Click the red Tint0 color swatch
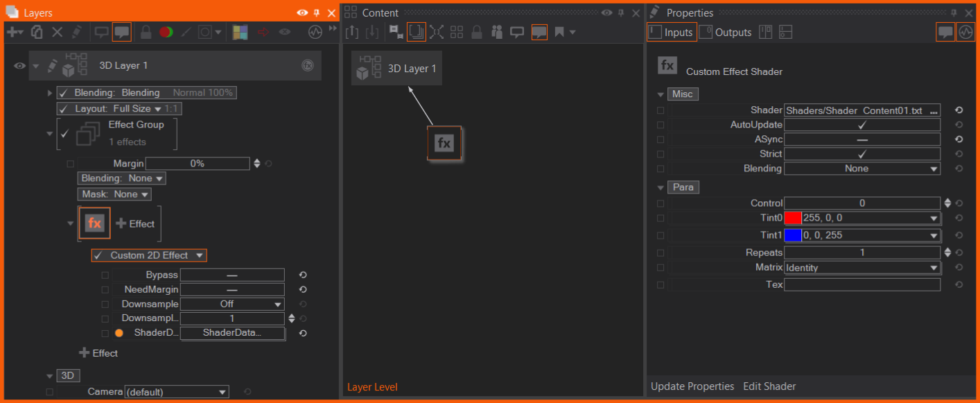This screenshot has width=980, height=403. (793, 218)
